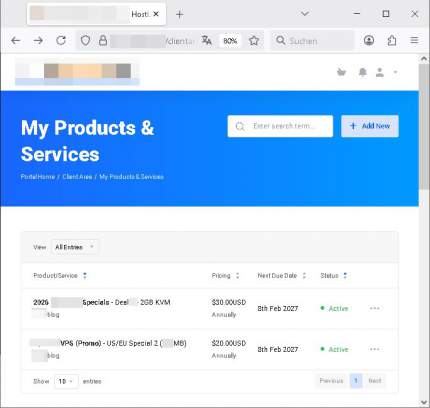Screen dimensions: 430x408
Task: Expand the All Entries view dropdown
Action: [75, 247]
